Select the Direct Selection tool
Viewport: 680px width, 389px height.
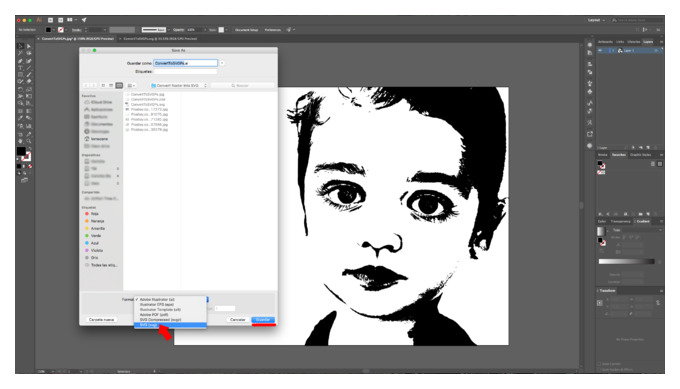tap(29, 46)
